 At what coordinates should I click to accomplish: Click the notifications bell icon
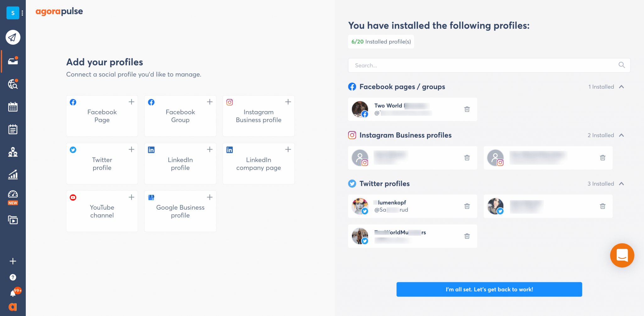point(13,293)
